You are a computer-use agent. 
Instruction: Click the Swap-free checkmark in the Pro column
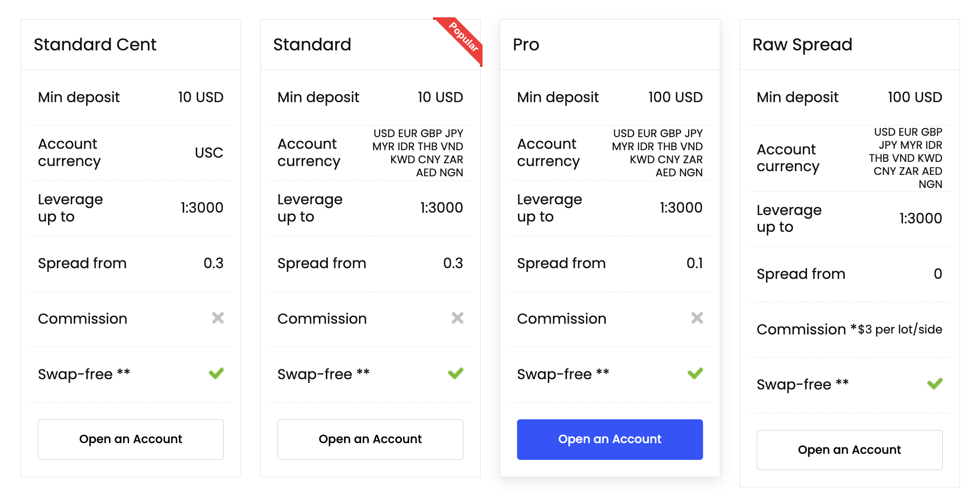pyautogui.click(x=695, y=373)
